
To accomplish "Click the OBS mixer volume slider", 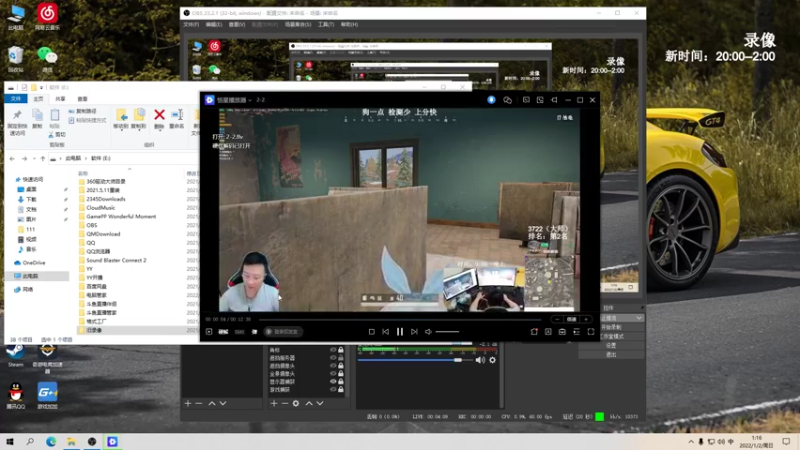I will (415, 360).
